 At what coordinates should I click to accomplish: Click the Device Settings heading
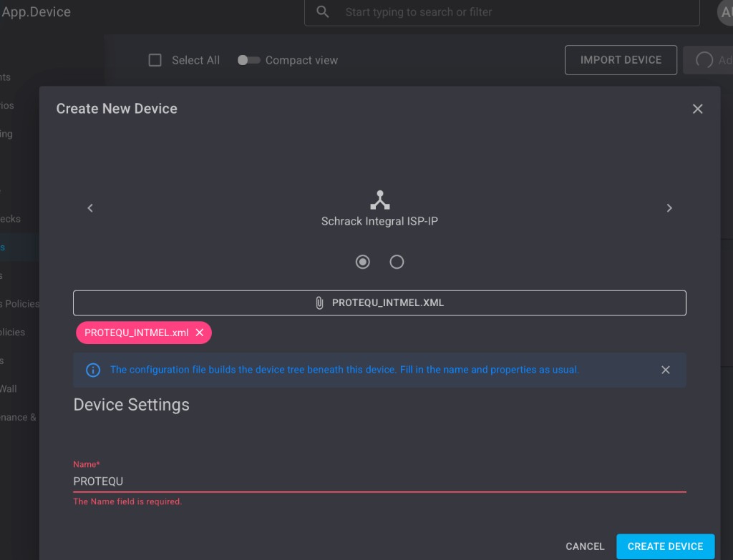pyautogui.click(x=132, y=405)
